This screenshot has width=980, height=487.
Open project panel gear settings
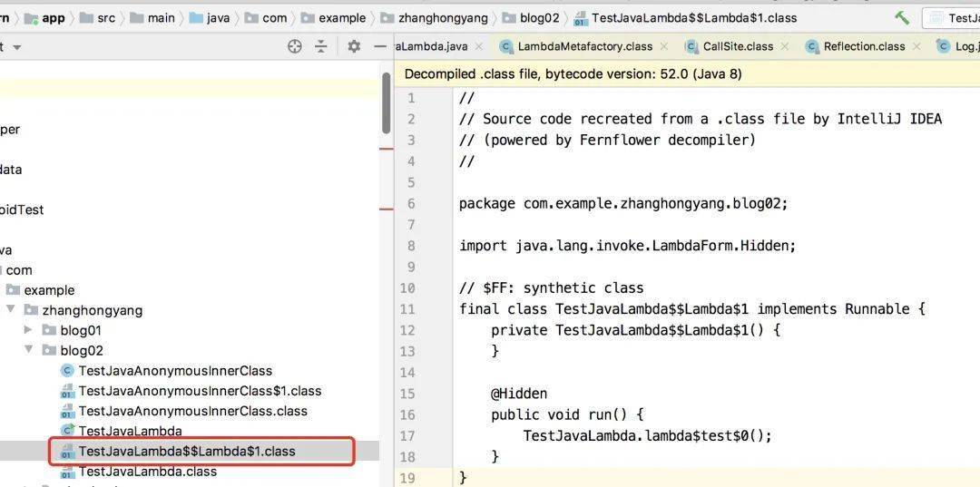click(x=354, y=46)
